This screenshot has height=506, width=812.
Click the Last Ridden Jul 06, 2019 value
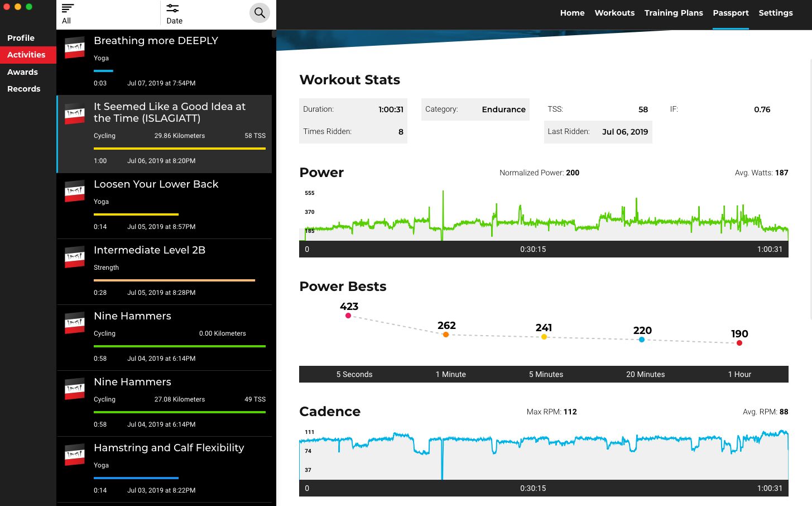click(624, 132)
